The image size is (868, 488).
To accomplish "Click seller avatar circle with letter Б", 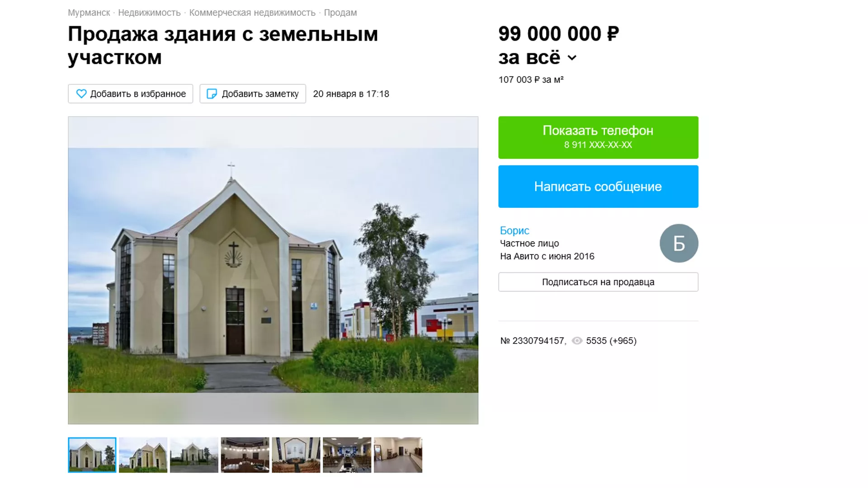I will coord(679,243).
